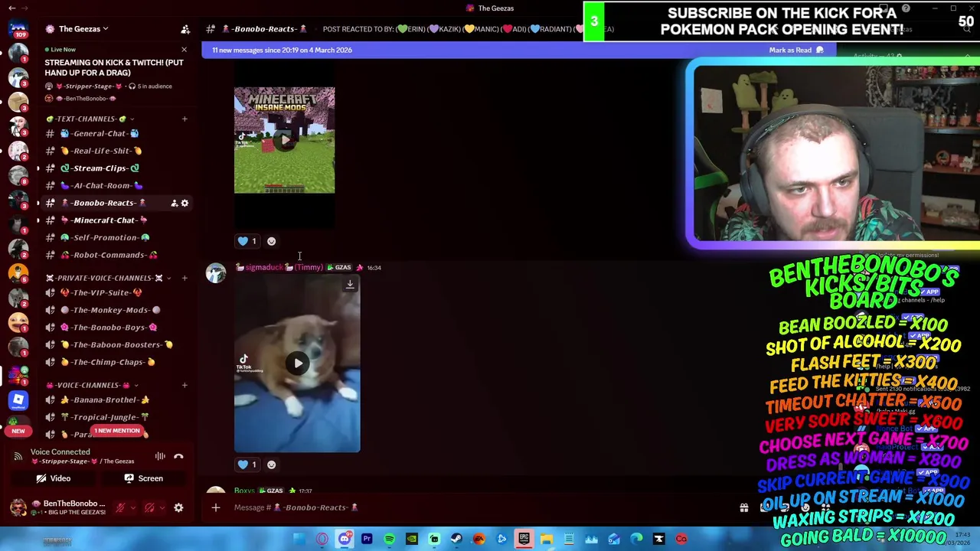Viewport: 980px width, 551px height.
Task: Expand threads arrow beside Bonobo-Reacts channel
Action: [38, 203]
